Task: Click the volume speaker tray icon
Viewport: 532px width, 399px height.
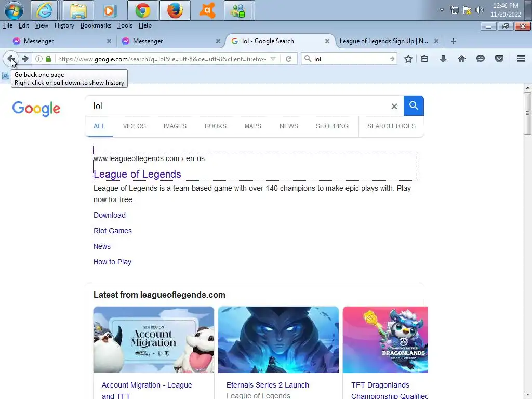Action: pos(479,10)
